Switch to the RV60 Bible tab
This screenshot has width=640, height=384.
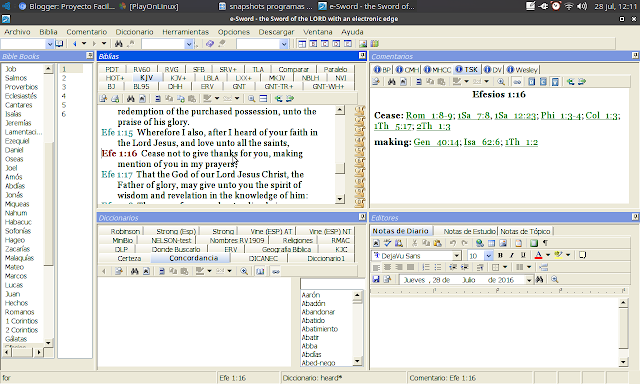[x=142, y=69]
